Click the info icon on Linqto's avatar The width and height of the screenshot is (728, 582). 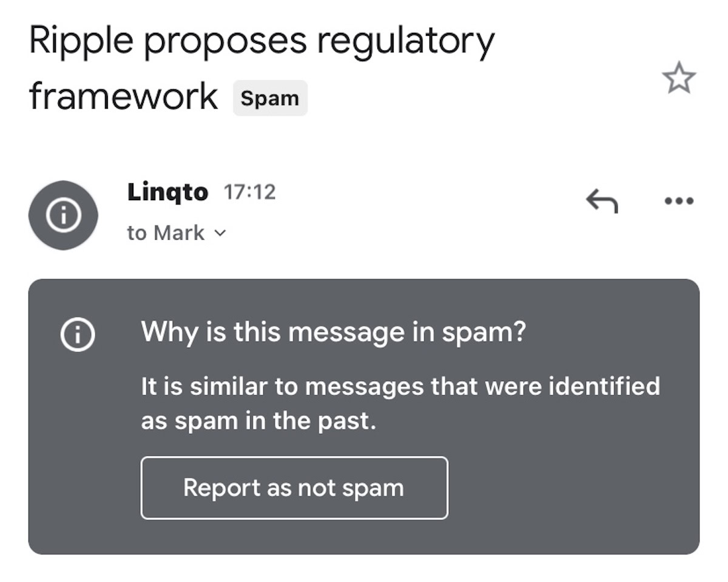point(63,215)
